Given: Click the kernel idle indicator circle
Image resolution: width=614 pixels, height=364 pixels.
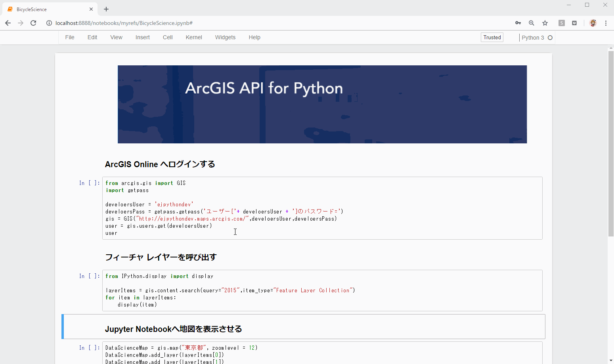Looking at the screenshot, I should coord(550,38).
